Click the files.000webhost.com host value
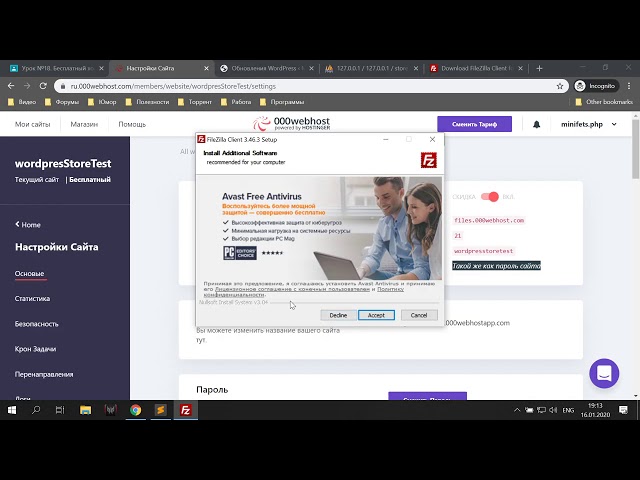 point(489,220)
